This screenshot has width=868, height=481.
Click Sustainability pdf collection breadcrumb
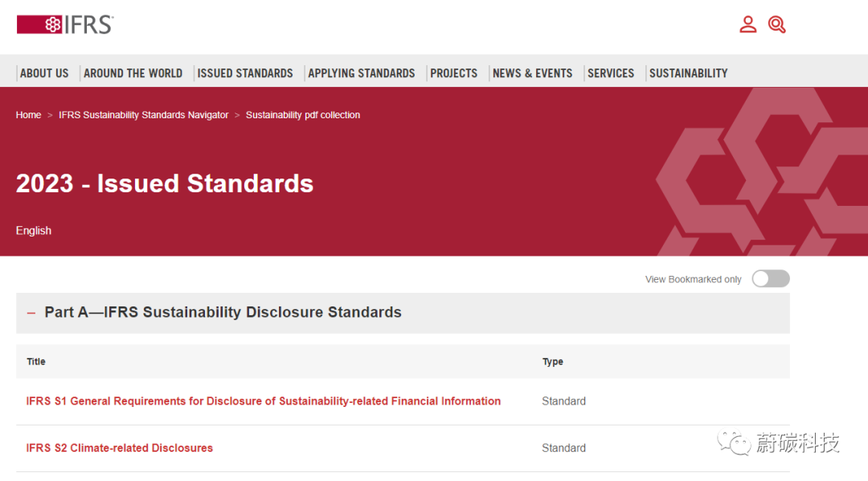coord(303,115)
